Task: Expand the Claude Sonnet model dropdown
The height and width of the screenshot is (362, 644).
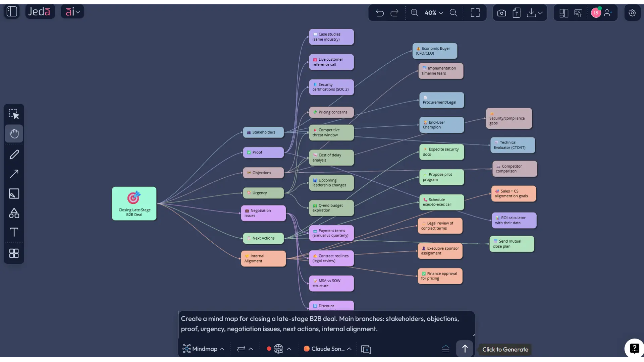Action: (x=327, y=349)
